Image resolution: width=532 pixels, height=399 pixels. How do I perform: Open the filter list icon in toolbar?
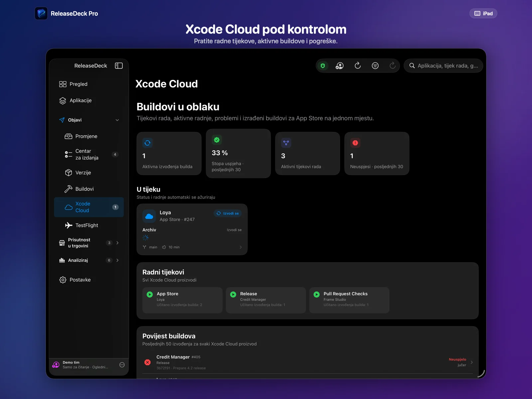click(375, 66)
